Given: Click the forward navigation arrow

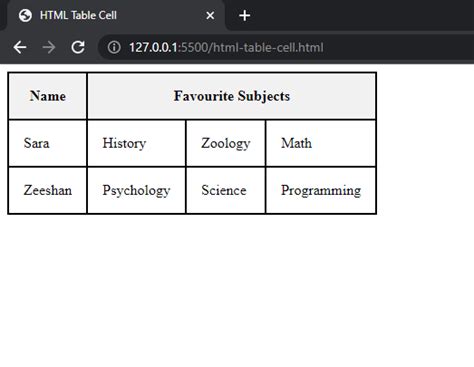Looking at the screenshot, I should (x=49, y=47).
